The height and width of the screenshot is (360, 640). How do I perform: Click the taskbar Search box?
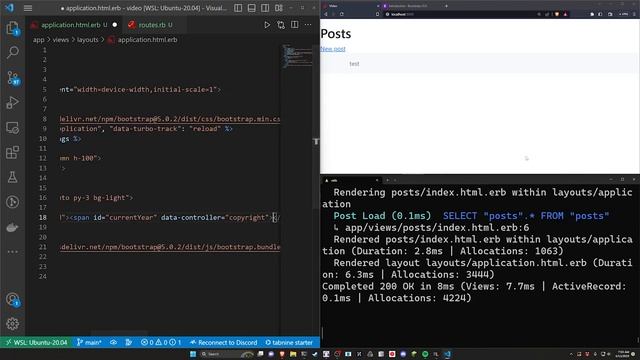(x=227, y=354)
